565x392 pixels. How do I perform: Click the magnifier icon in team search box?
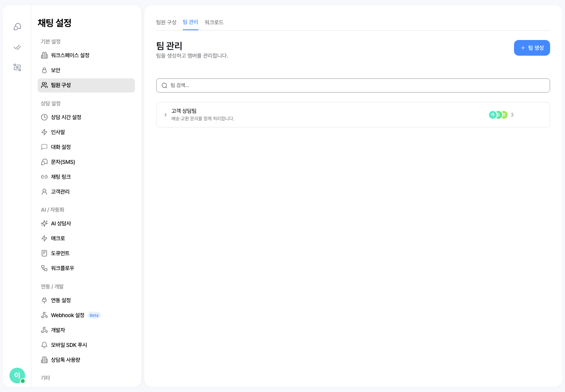coord(164,85)
